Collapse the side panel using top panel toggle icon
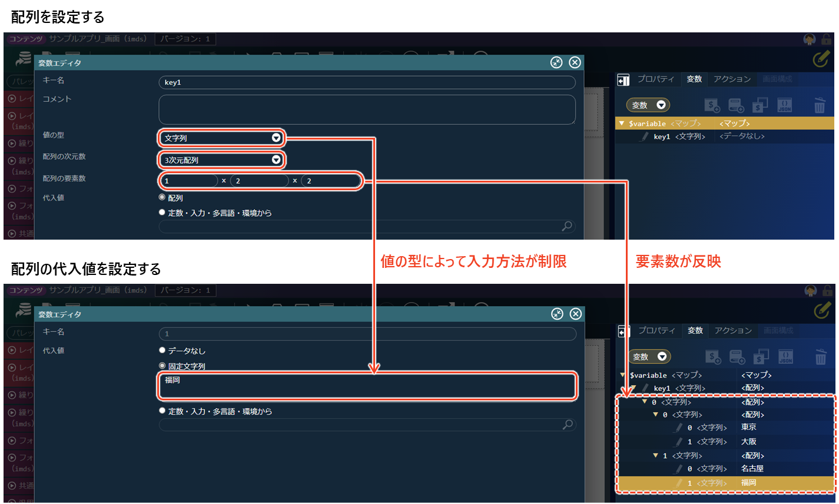Screen dimensions: 839x504 (623, 80)
